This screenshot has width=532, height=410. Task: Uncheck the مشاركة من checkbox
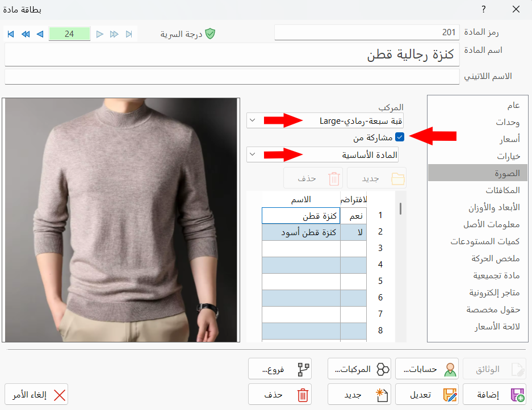[x=400, y=137]
